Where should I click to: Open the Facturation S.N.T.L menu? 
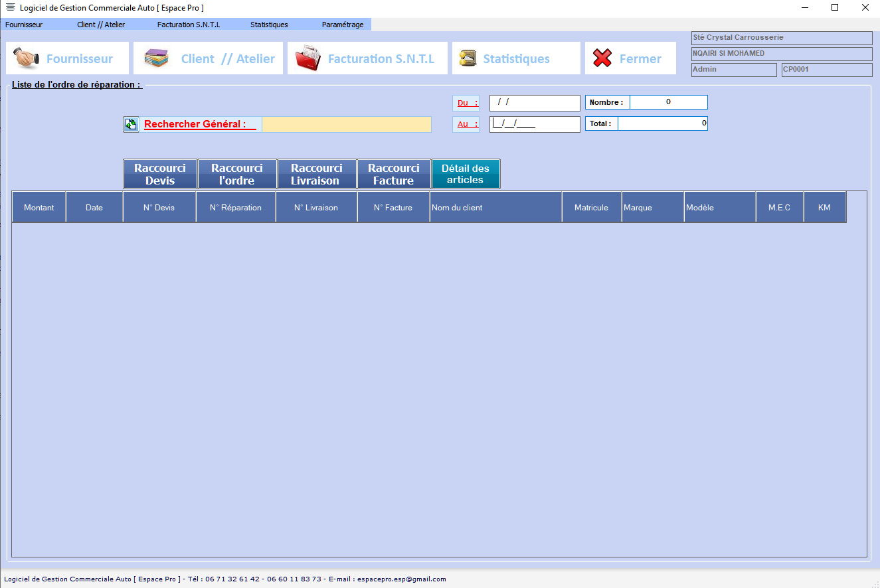point(189,25)
